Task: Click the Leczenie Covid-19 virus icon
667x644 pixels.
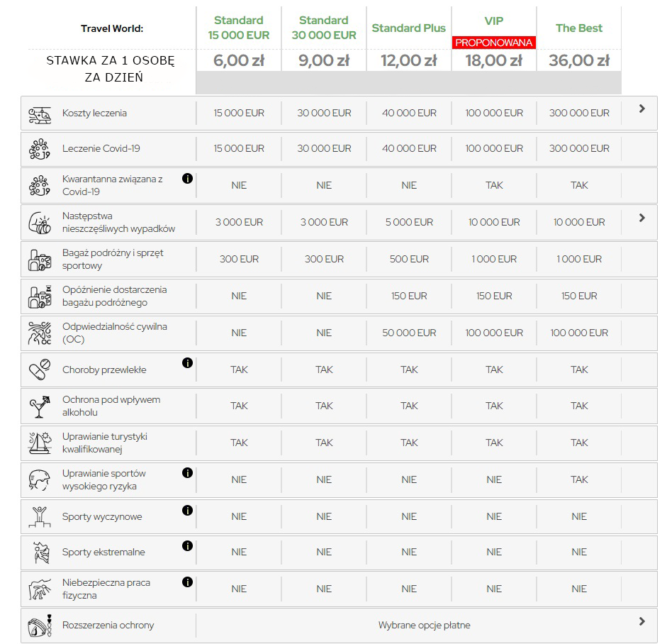Action: pyautogui.click(x=40, y=149)
